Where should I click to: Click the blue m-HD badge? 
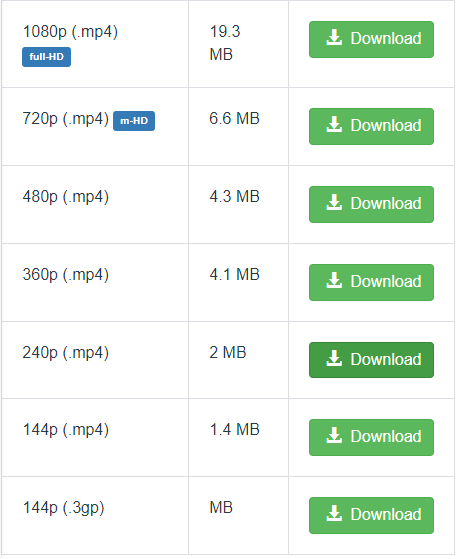pyautogui.click(x=134, y=121)
